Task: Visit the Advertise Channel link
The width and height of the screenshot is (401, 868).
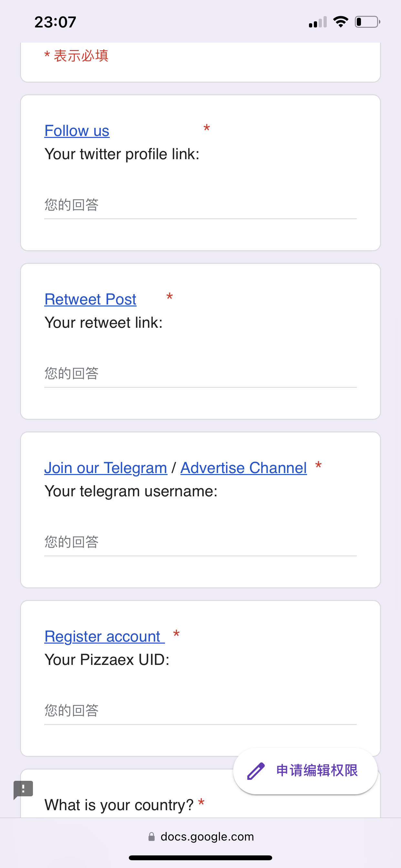Action: coord(244,468)
